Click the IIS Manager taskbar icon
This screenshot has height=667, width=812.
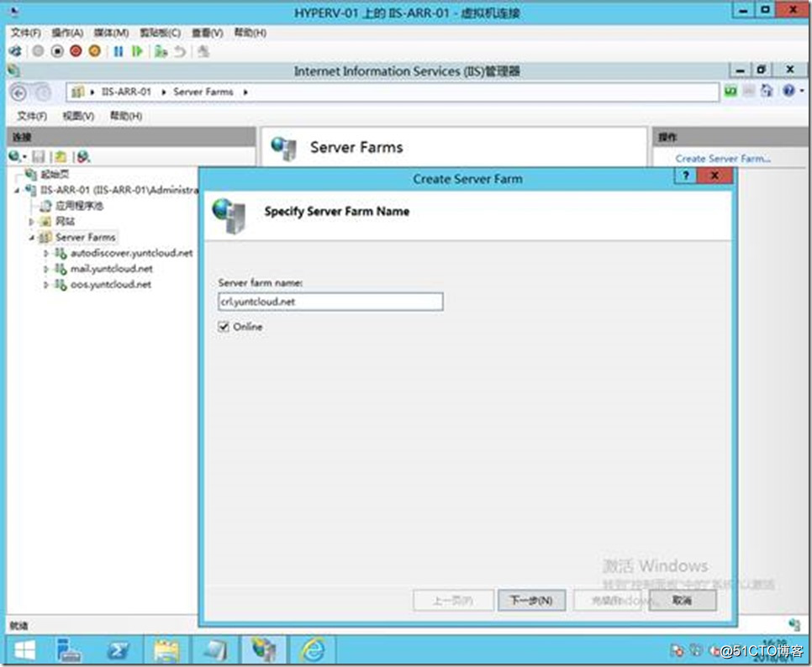coord(264,650)
